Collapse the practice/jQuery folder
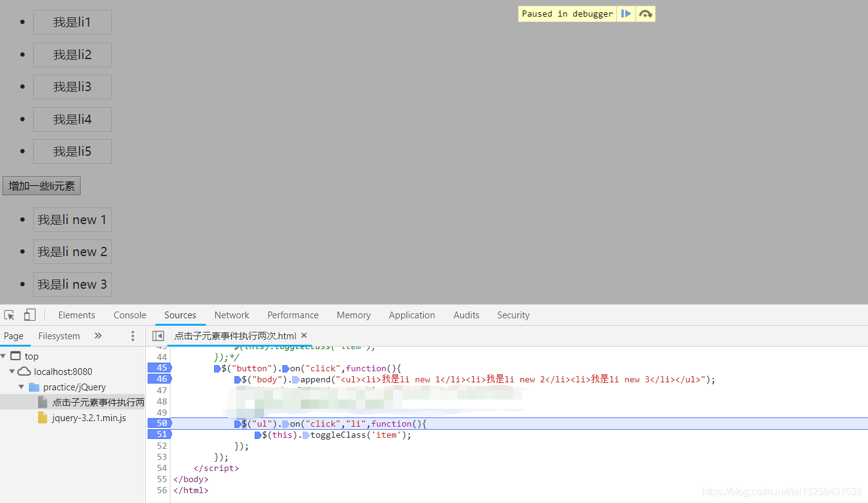Screen dimensions: 868x503 pyautogui.click(x=22, y=387)
